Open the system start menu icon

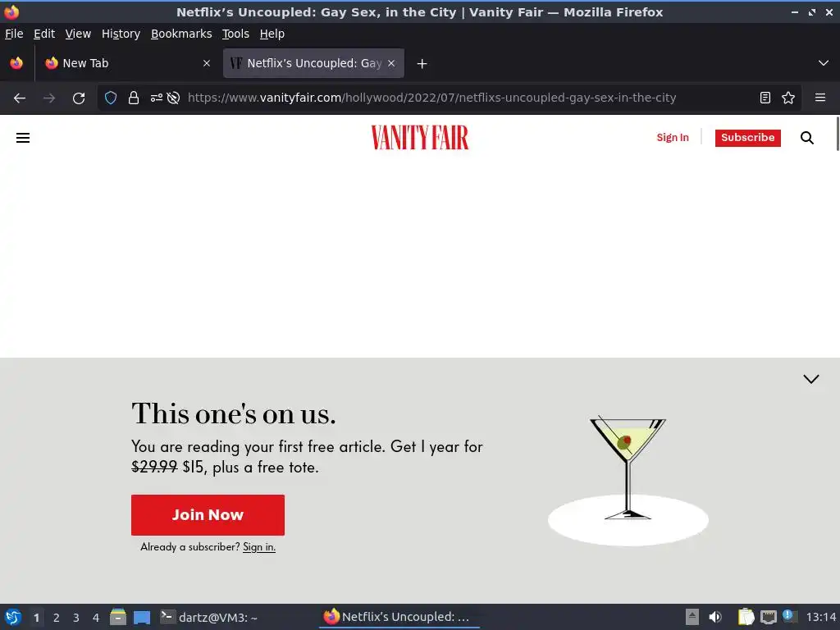[13, 617]
